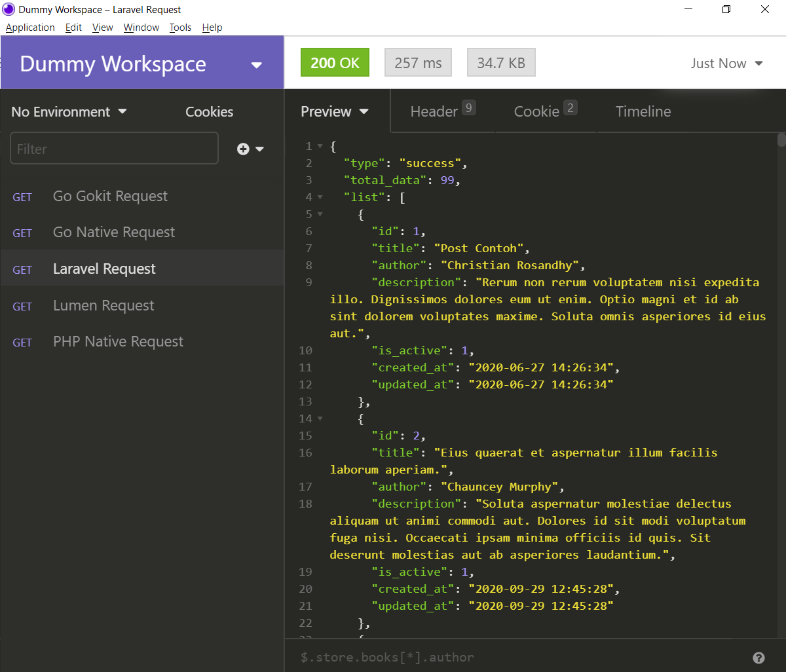Open the Application menu
The image size is (786, 672).
30,28
